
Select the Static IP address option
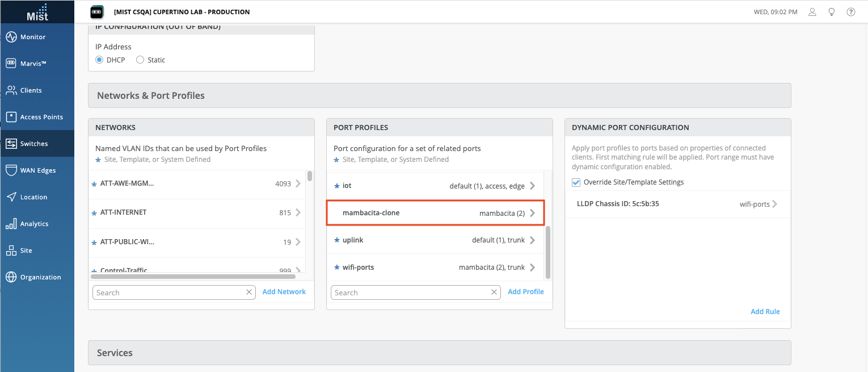[x=140, y=60]
